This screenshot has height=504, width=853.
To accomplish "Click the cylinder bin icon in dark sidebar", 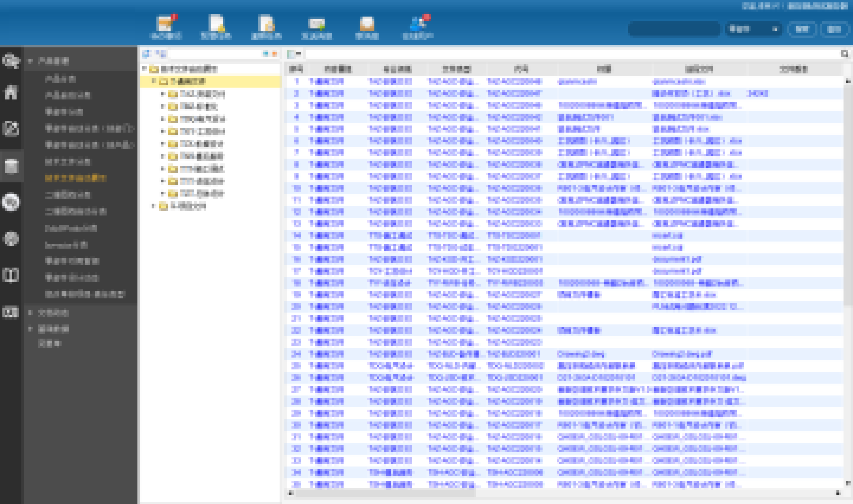I will tap(11, 166).
